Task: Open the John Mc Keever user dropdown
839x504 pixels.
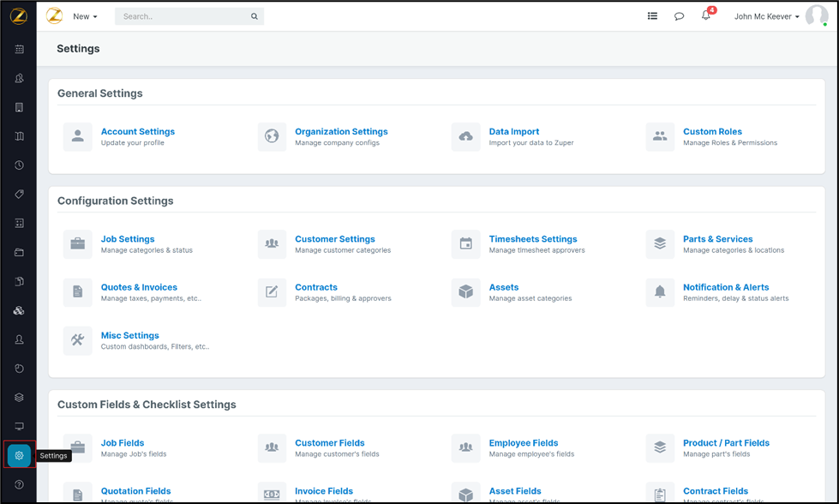Action: coord(766,16)
